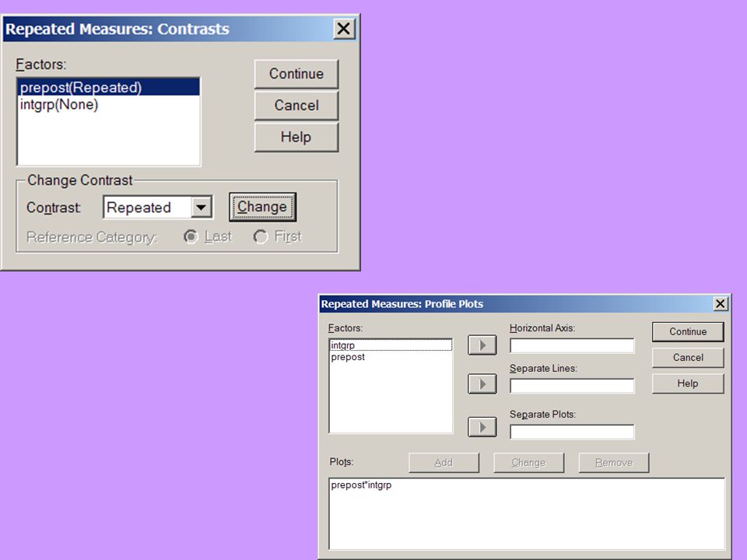Click the Separate Lines field

click(x=572, y=386)
